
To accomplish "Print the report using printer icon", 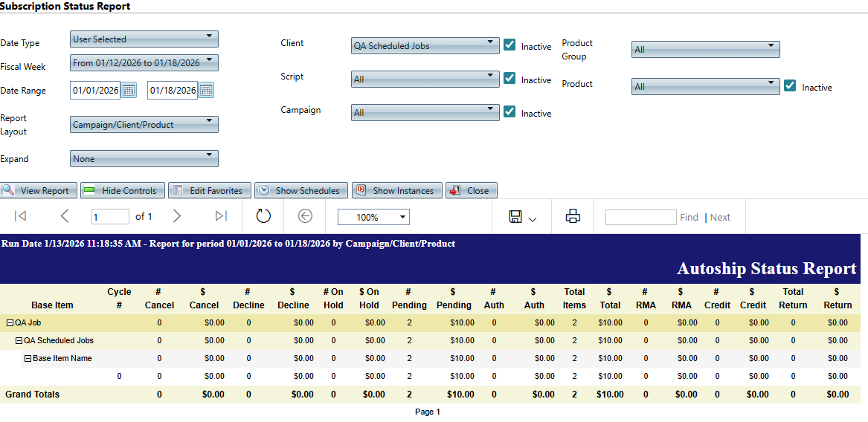I will click(x=572, y=216).
